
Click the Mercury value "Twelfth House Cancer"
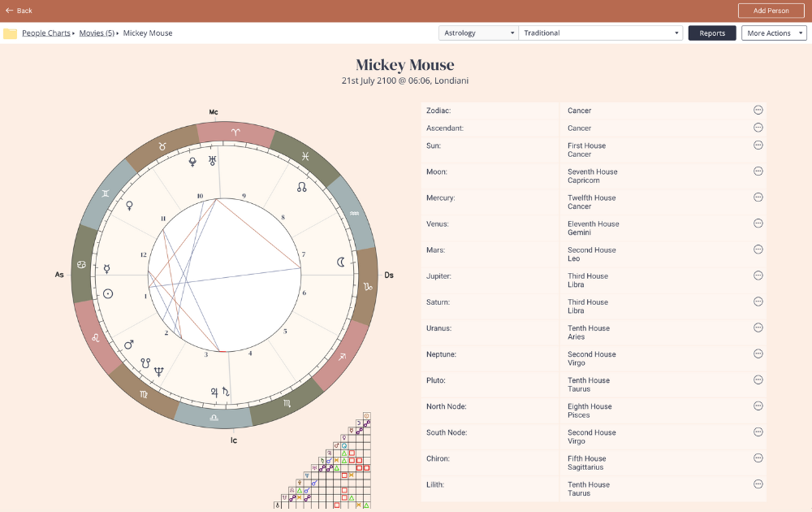(591, 202)
